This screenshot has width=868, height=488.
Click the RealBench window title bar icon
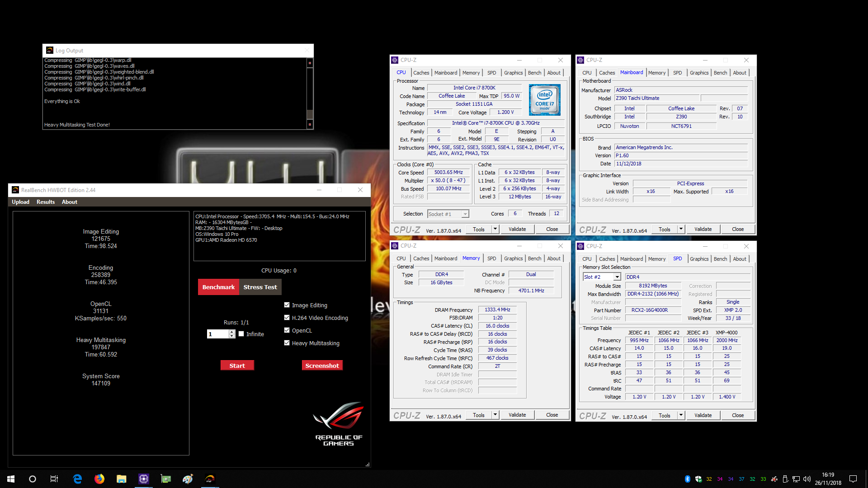click(15, 190)
